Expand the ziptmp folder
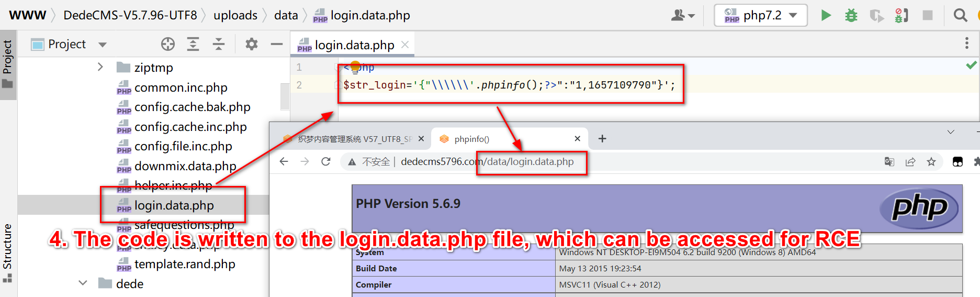 [x=100, y=67]
